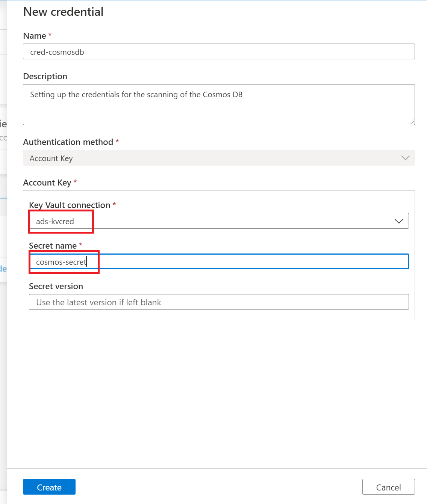Click the Account Key chevron arrow
The width and height of the screenshot is (427, 504).
[405, 158]
